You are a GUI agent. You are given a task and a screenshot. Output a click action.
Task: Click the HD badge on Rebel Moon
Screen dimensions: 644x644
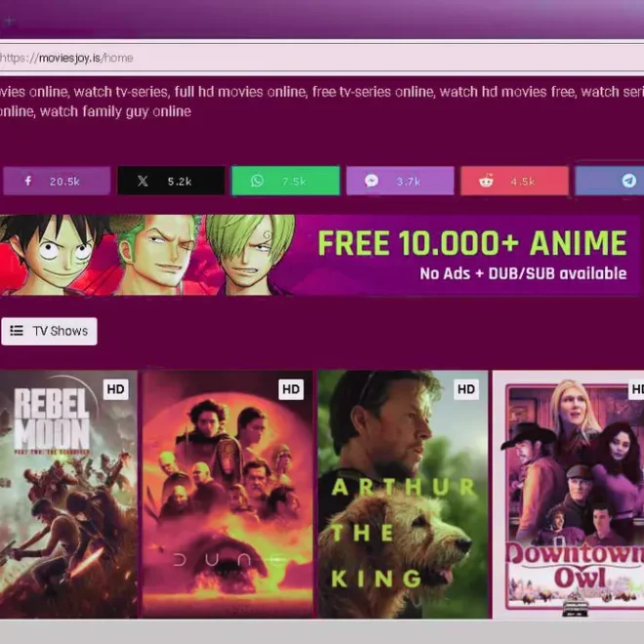click(116, 389)
